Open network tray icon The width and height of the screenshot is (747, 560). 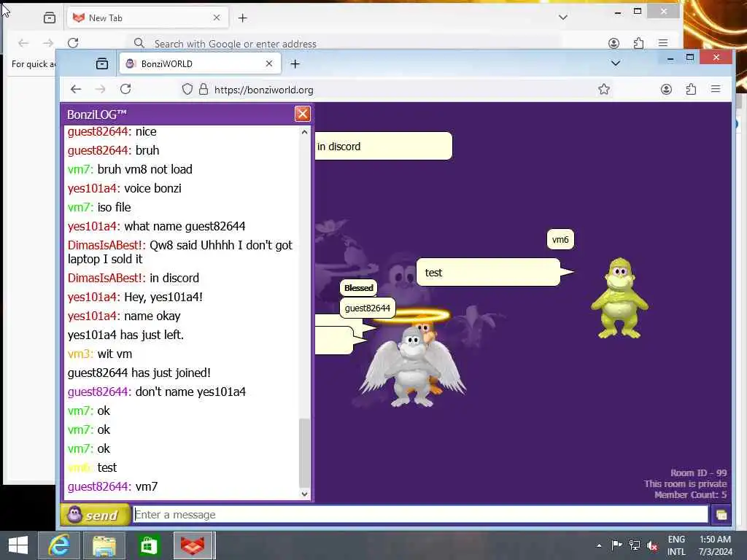(634, 545)
